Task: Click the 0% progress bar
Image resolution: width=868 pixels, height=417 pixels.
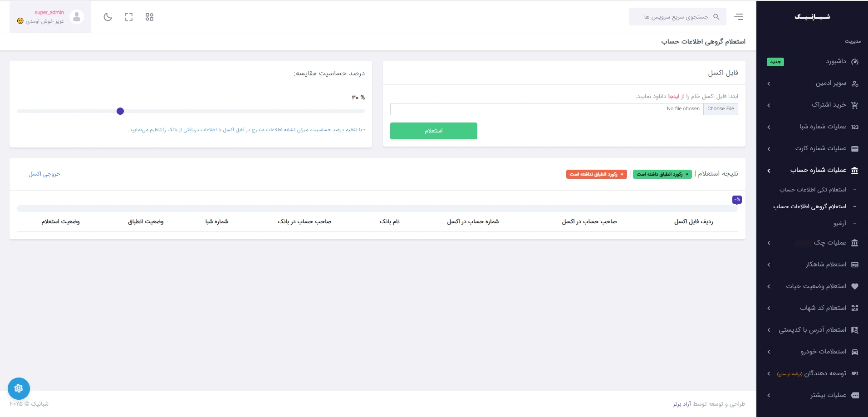Action: coord(378,208)
